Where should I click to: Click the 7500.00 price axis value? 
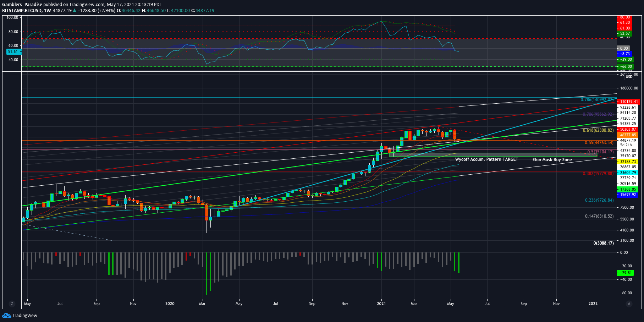627,207
